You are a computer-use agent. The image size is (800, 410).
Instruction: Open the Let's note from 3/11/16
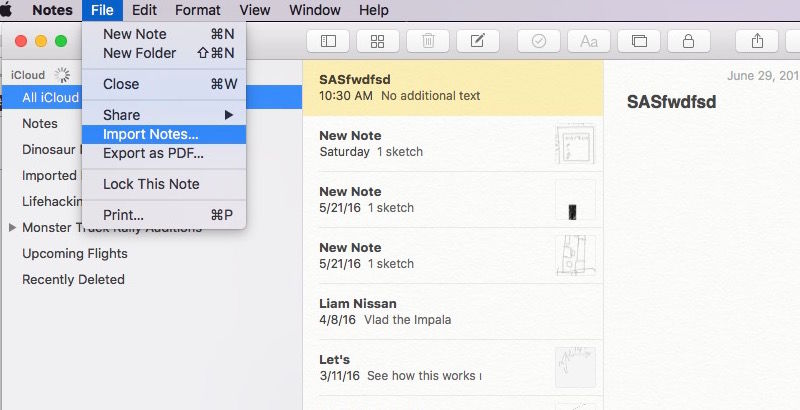click(453, 368)
